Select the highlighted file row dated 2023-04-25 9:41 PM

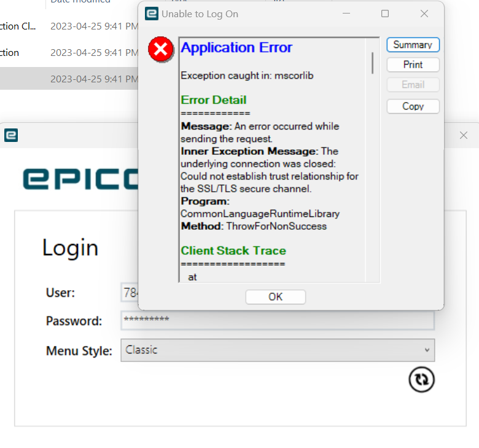[69, 79]
